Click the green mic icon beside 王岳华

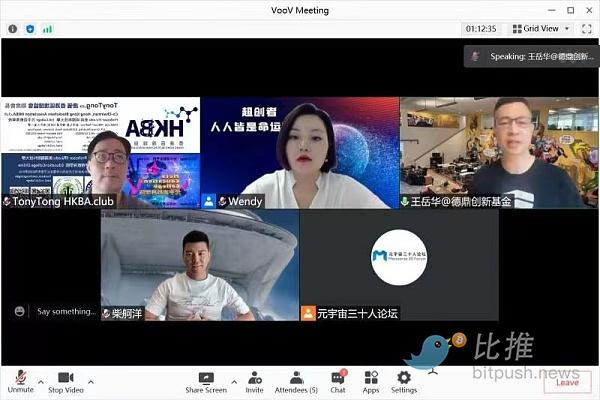point(405,201)
